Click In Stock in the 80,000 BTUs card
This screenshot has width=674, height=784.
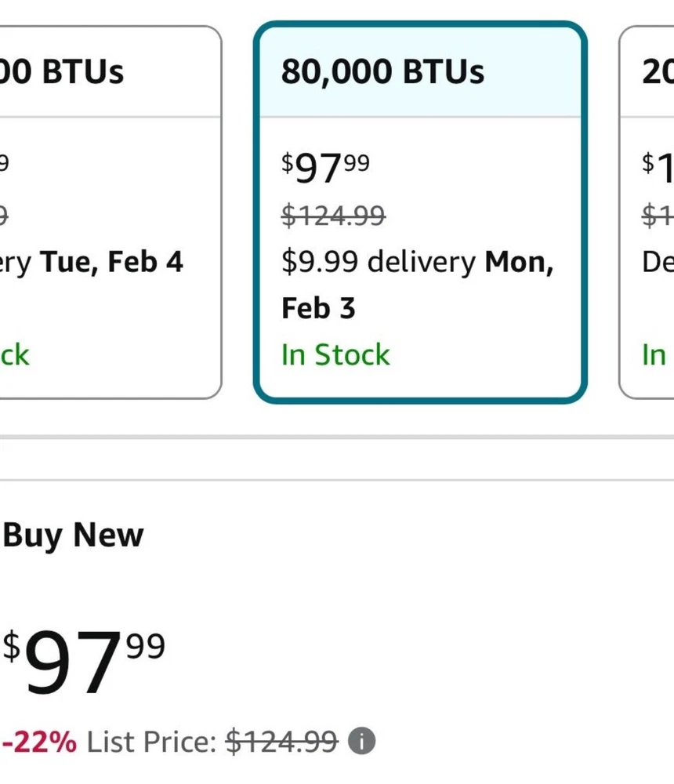(335, 355)
